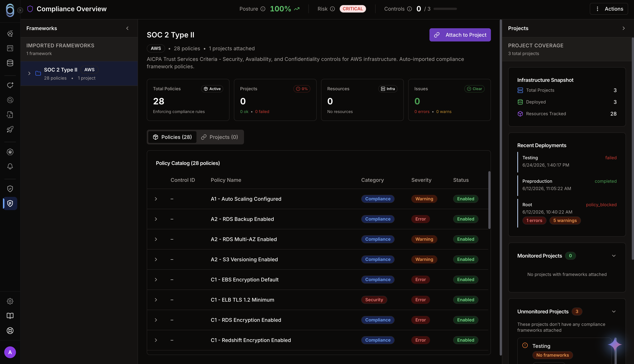Click the Error severity of C1 - EBS Encryption
634x364 pixels.
[421, 280]
